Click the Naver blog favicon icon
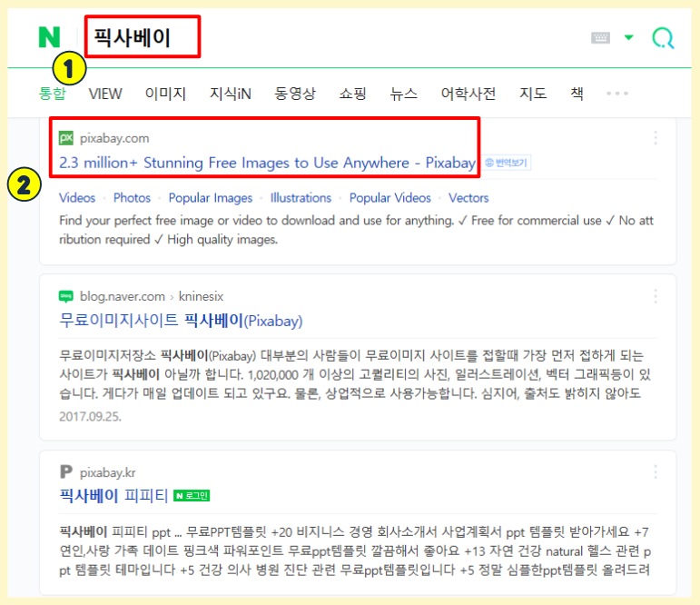Screen dimensions: 700x605 point(66,296)
